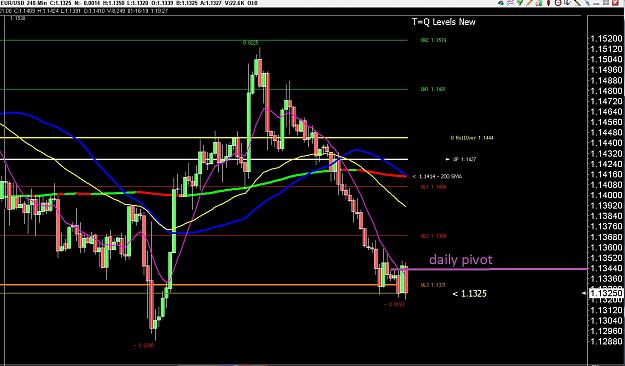This screenshot has width=625, height=366.
Task: Click the pink person icon in toolbar
Action: coord(511,3)
